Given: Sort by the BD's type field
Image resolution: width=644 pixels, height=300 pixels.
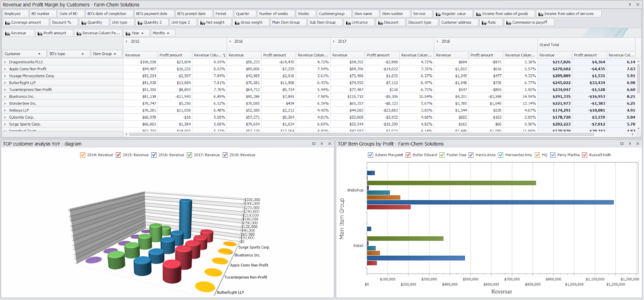Looking at the screenshot, I should (x=68, y=54).
